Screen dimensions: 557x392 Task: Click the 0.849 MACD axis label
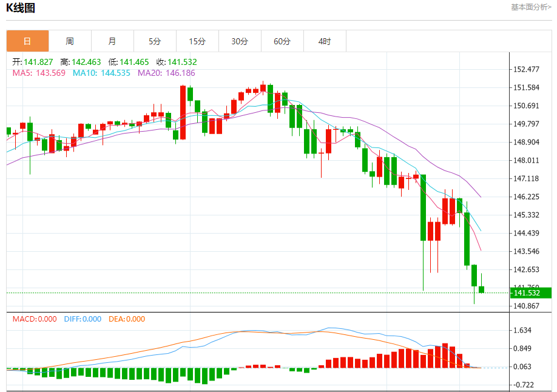(522, 349)
